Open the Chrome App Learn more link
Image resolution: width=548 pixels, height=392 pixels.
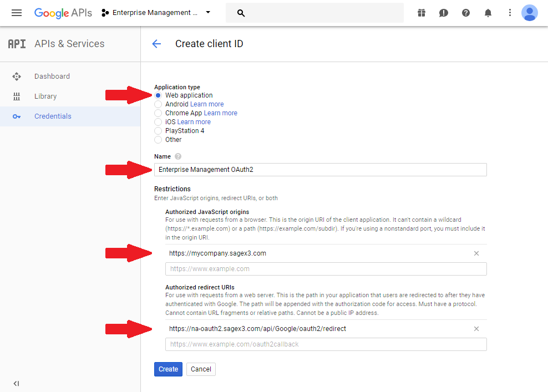click(x=220, y=113)
